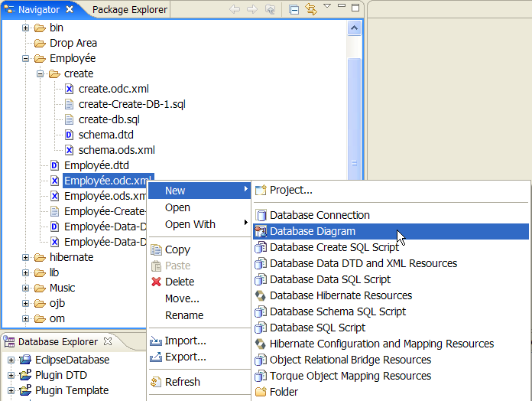Expand the EclipseDatabase node
Viewport: 532px width, 401px height.
point(11,360)
